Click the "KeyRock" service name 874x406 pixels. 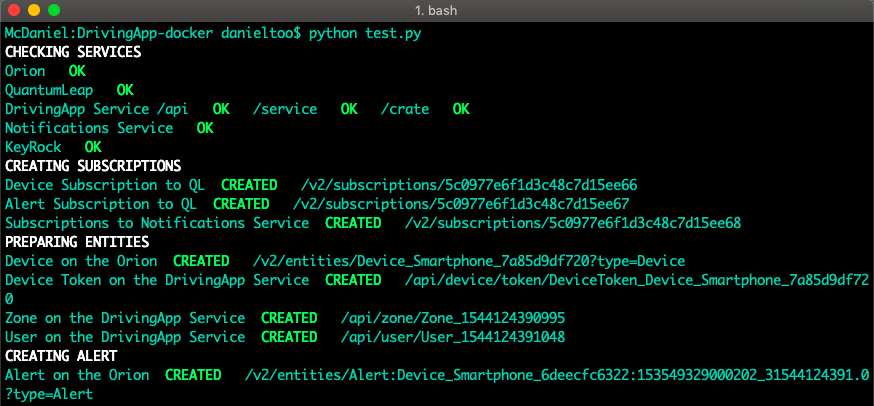coord(33,147)
